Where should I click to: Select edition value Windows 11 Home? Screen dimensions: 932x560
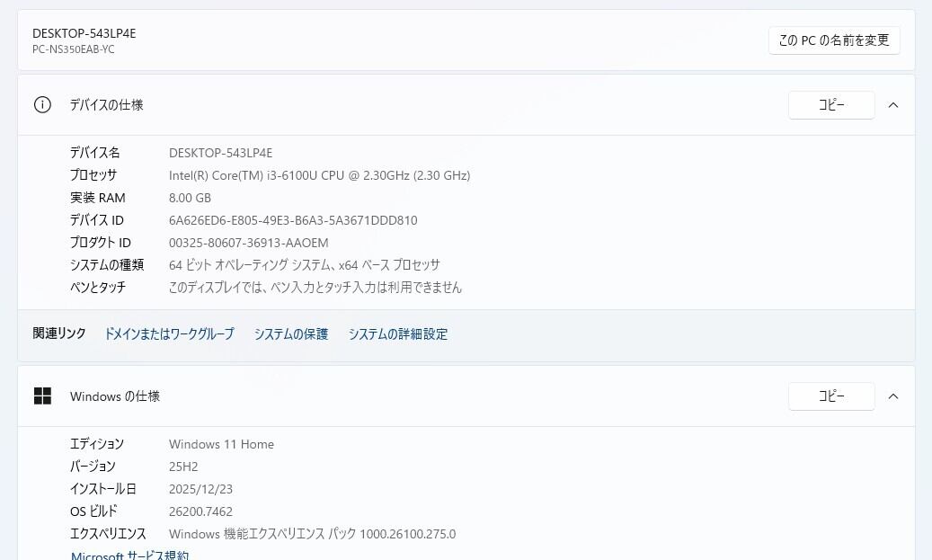[221, 445]
